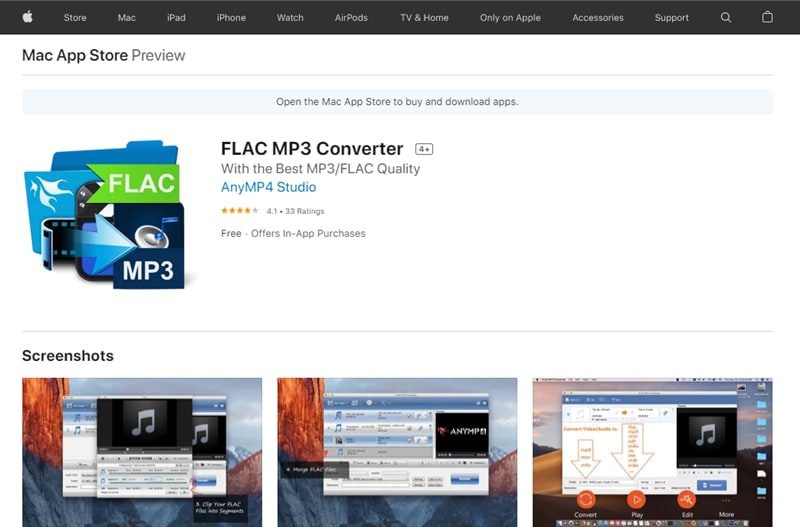Click 'With the Best MP3/FLAC Quality' subtitle

[x=320, y=169]
